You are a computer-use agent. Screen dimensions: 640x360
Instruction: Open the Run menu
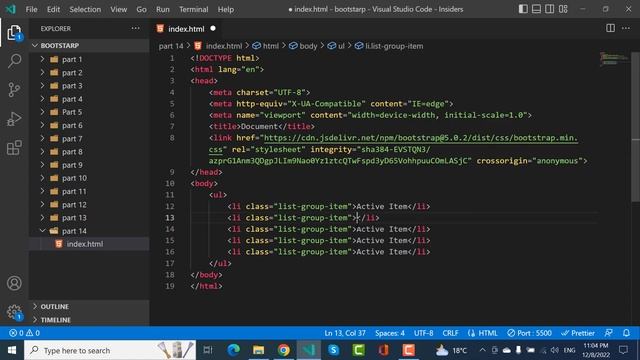pyautogui.click(x=162, y=9)
